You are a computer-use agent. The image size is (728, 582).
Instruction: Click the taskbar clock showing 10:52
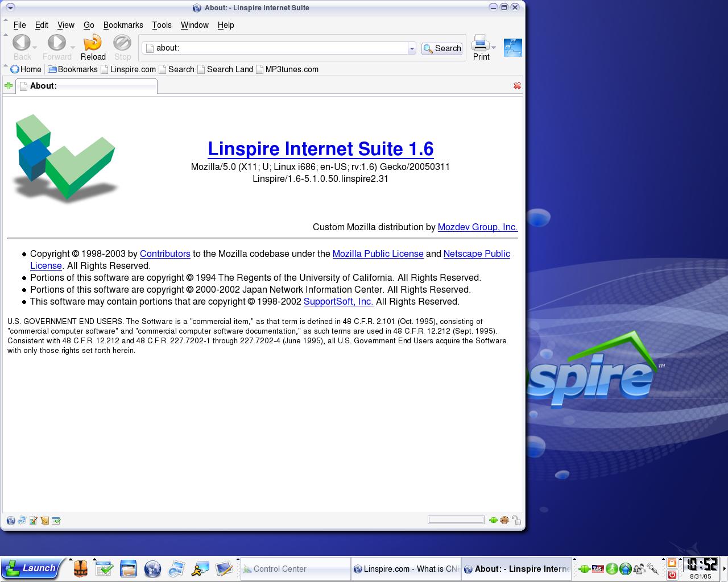pos(701,564)
